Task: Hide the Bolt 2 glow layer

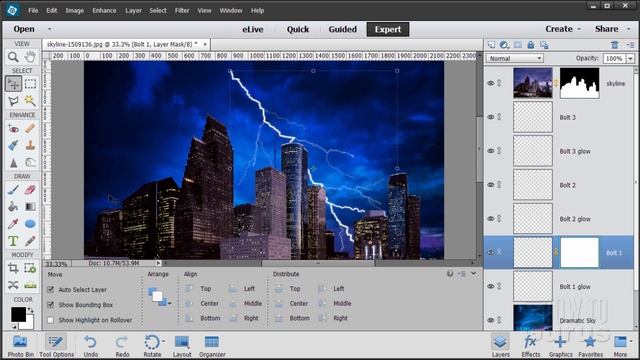Action: (491, 219)
